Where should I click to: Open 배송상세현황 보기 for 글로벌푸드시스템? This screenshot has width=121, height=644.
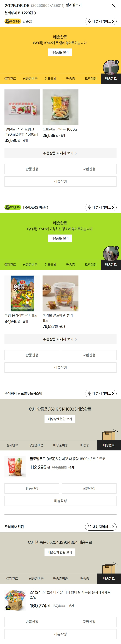point(60,419)
